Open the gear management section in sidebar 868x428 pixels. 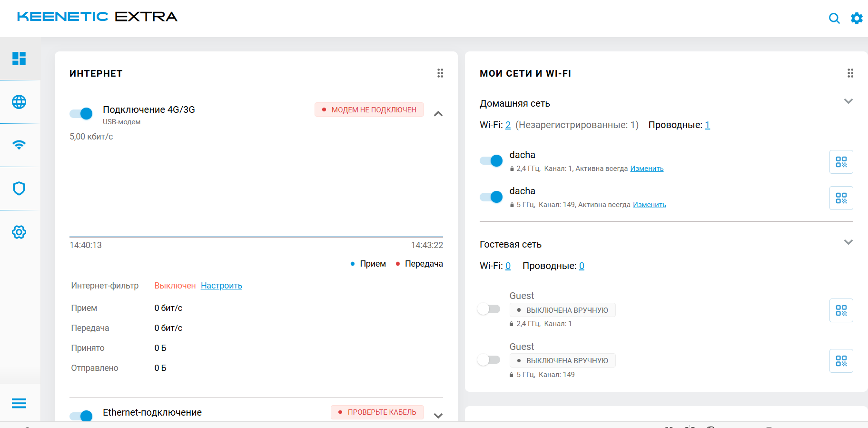tap(19, 232)
